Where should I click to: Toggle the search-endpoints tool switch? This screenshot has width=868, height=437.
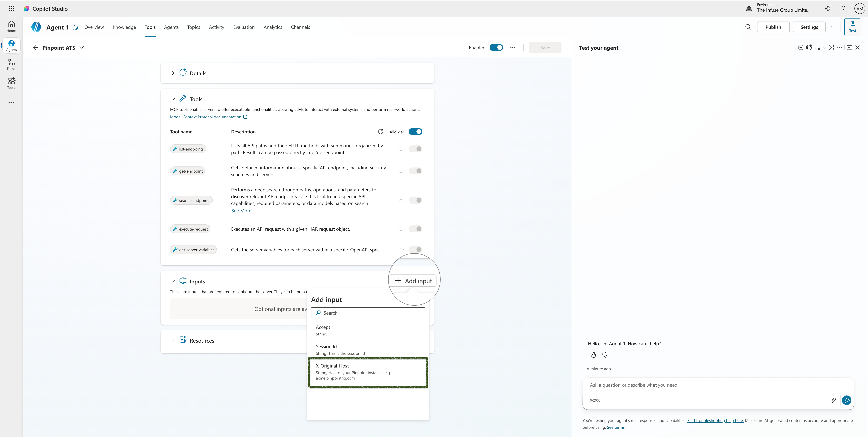click(415, 200)
